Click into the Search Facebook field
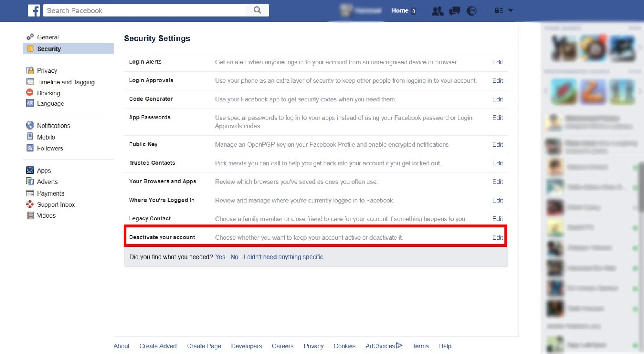Viewport: 644px width, 354px height. coord(145,10)
